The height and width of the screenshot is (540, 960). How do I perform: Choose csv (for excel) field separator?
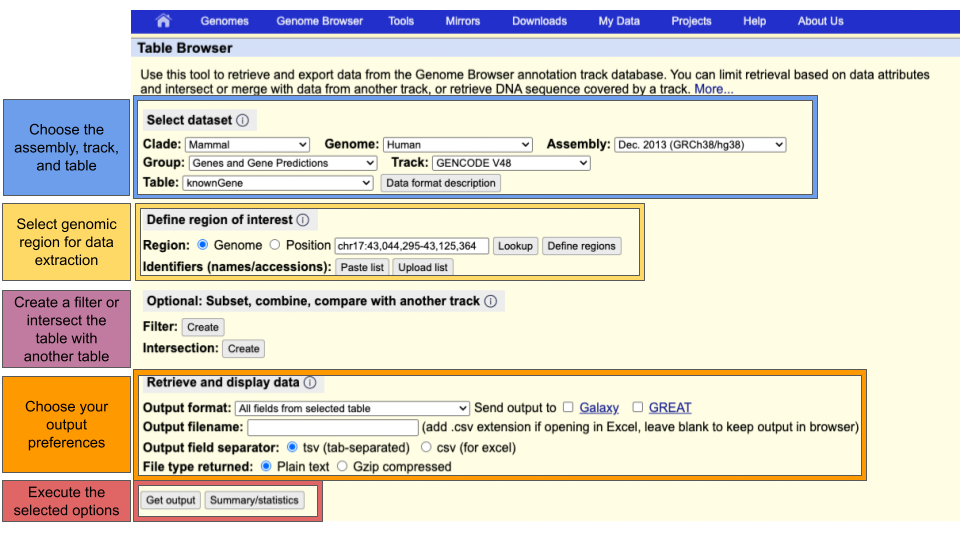pos(427,447)
